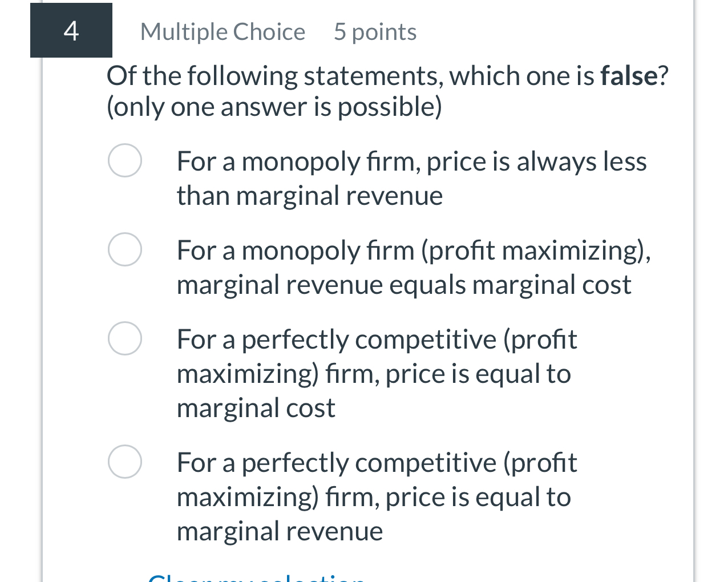Click the first answer option text
The height and width of the screenshot is (582, 728).
click(411, 178)
